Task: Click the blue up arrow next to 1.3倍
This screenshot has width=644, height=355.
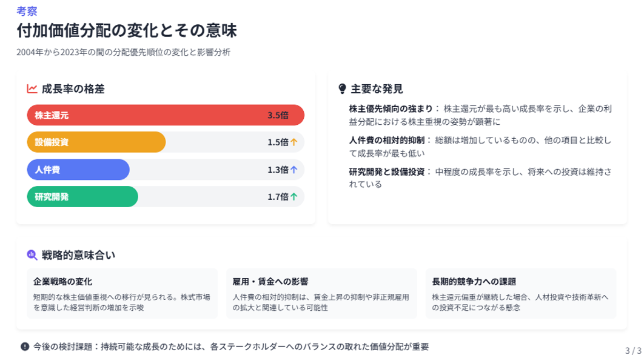Action: coord(293,170)
